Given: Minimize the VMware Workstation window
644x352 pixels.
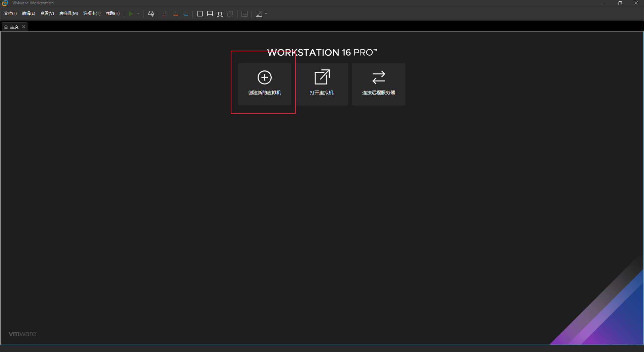Looking at the screenshot, I should tap(604, 3).
